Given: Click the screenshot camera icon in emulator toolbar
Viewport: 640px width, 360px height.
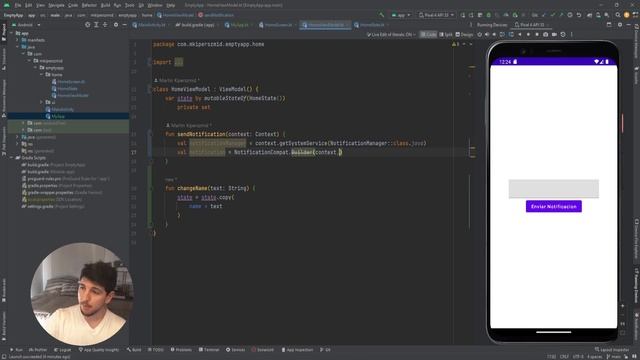Looking at the screenshot, I should coord(545,35).
